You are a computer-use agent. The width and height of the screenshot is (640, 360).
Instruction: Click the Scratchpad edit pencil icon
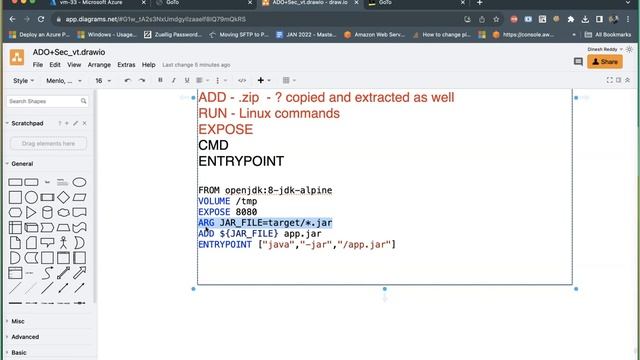(76, 123)
